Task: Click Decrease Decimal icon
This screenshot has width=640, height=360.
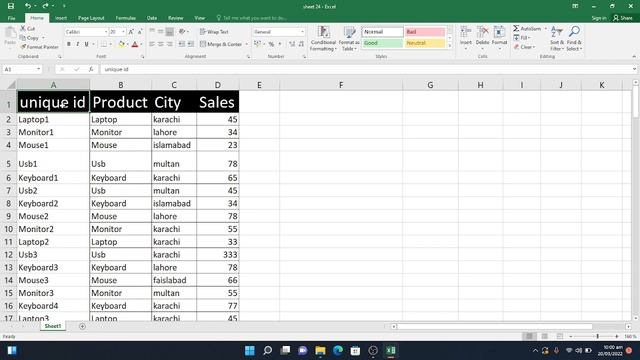Action: (x=301, y=44)
